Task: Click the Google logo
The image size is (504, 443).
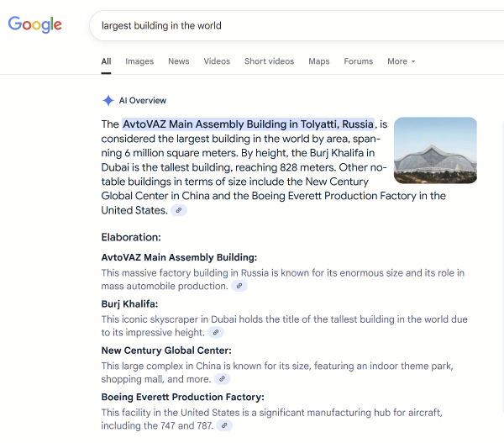Action: click(x=35, y=25)
